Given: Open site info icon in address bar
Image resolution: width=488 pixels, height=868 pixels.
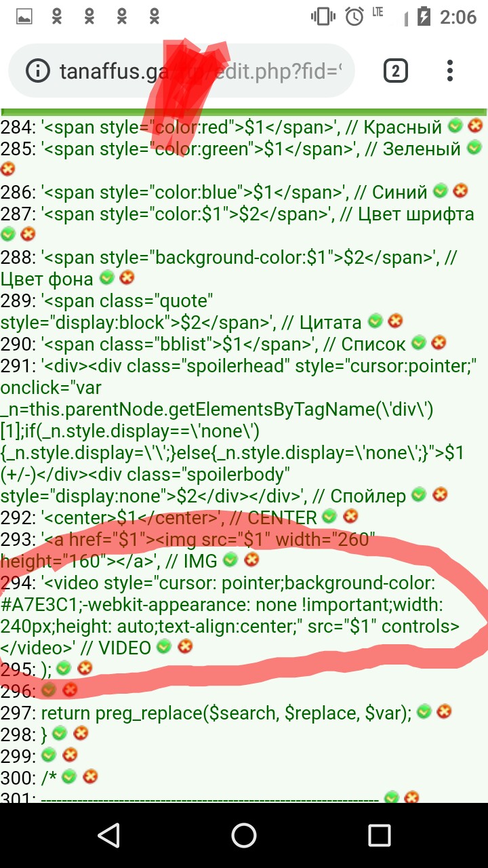Looking at the screenshot, I should [38, 71].
